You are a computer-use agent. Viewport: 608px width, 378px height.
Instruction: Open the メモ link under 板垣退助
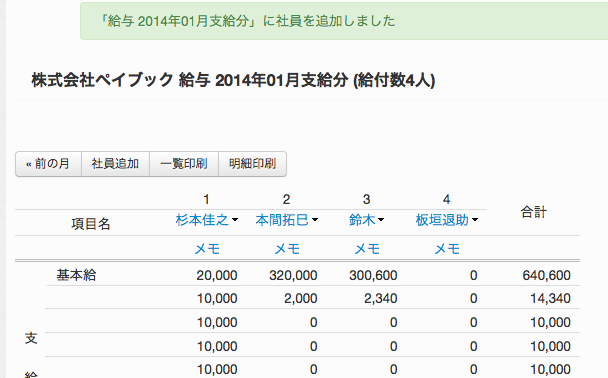click(x=447, y=249)
